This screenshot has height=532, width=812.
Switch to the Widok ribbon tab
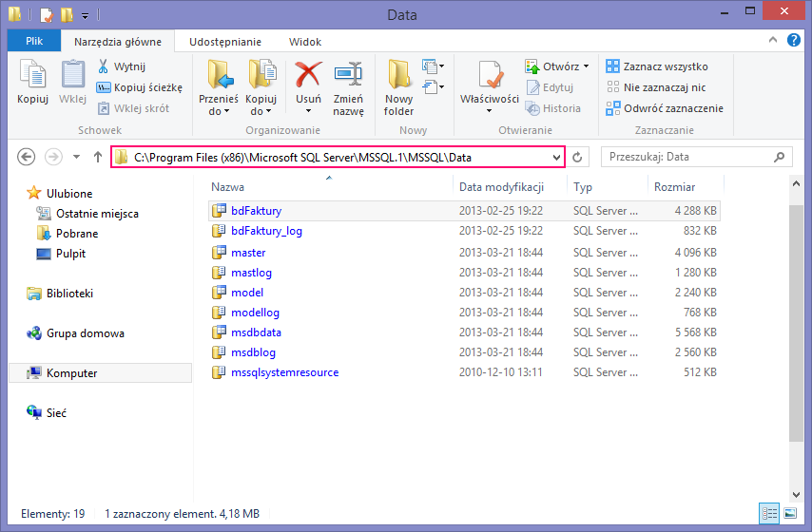pyautogui.click(x=304, y=42)
